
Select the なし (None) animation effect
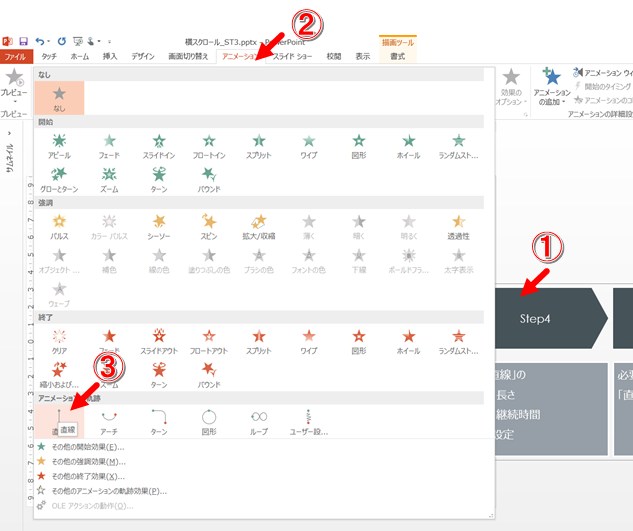[x=59, y=98]
